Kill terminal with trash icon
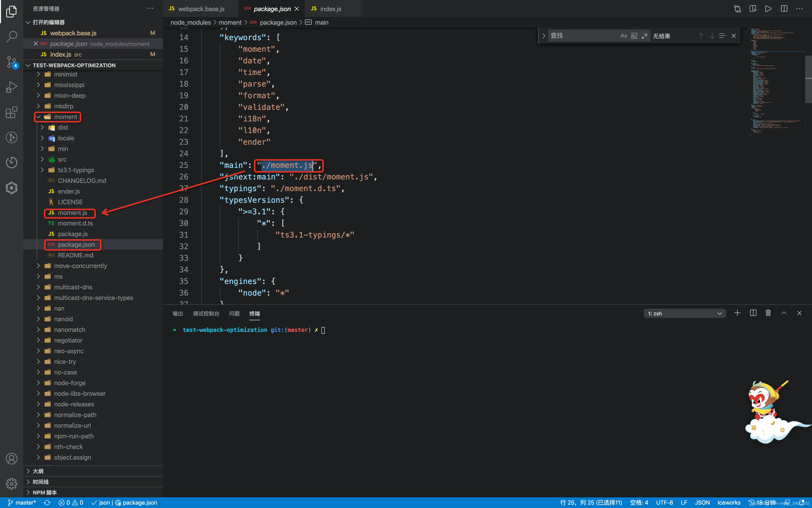812x508 pixels. point(768,313)
